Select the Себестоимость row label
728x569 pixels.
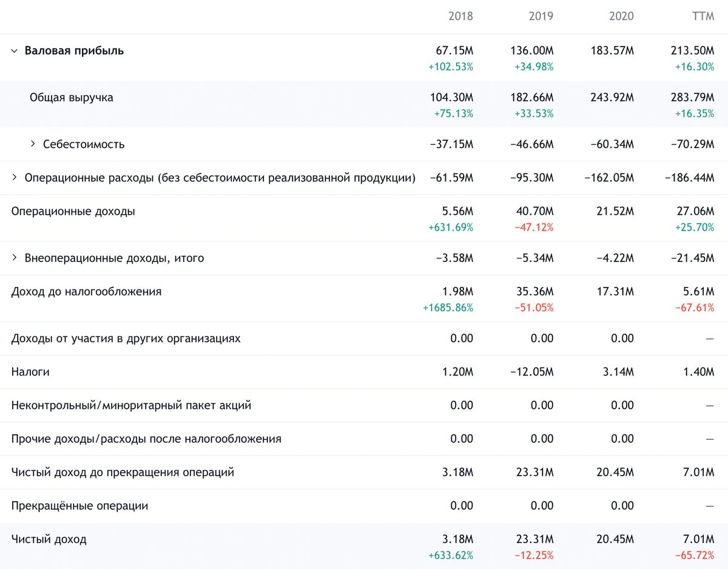click(84, 144)
